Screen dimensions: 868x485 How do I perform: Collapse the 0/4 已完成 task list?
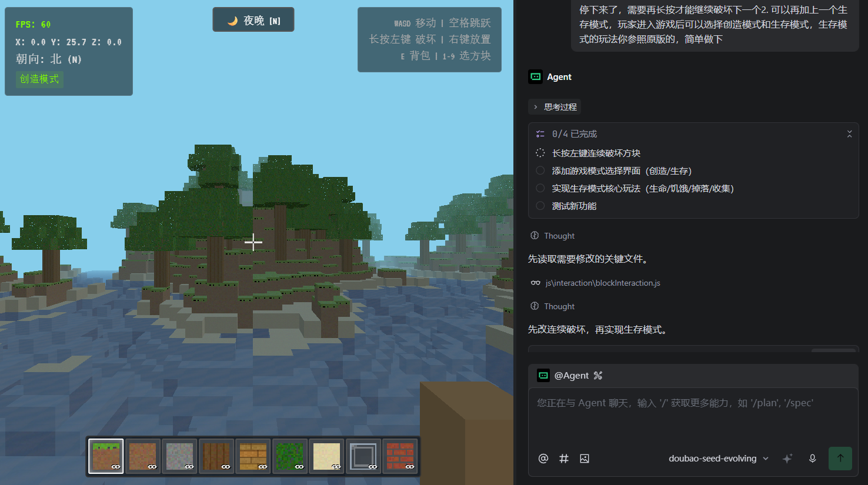(x=849, y=134)
